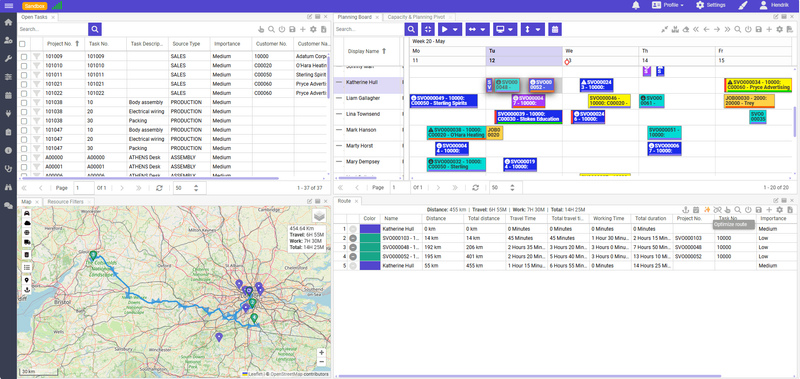Click the car icon on the map

[x=27, y=213]
